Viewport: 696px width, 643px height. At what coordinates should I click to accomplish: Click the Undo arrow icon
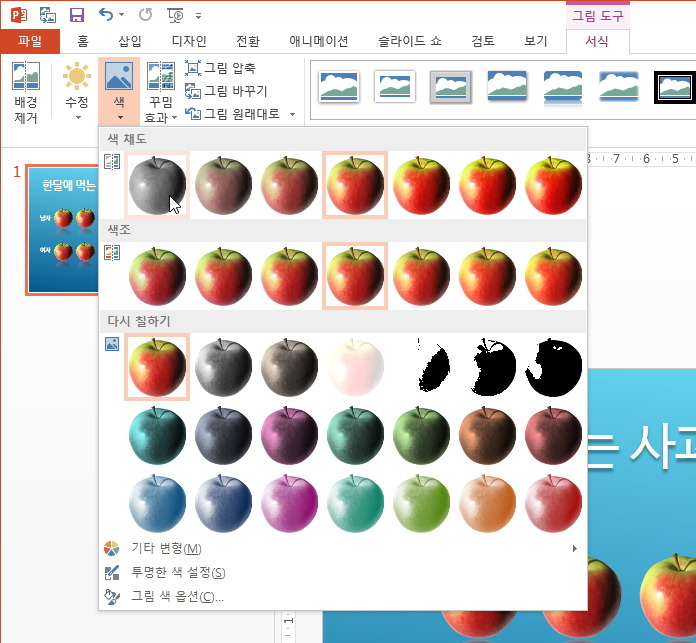(106, 15)
